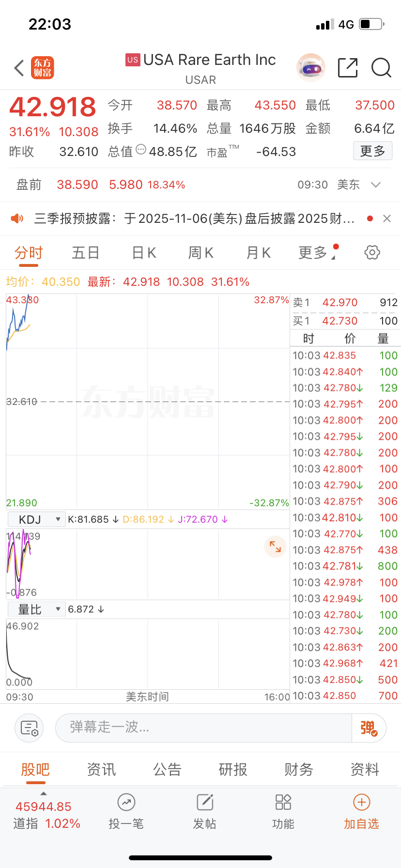The image size is (401, 868).
Task: Tap the USA Rare Earth Inc title
Action: (209, 60)
